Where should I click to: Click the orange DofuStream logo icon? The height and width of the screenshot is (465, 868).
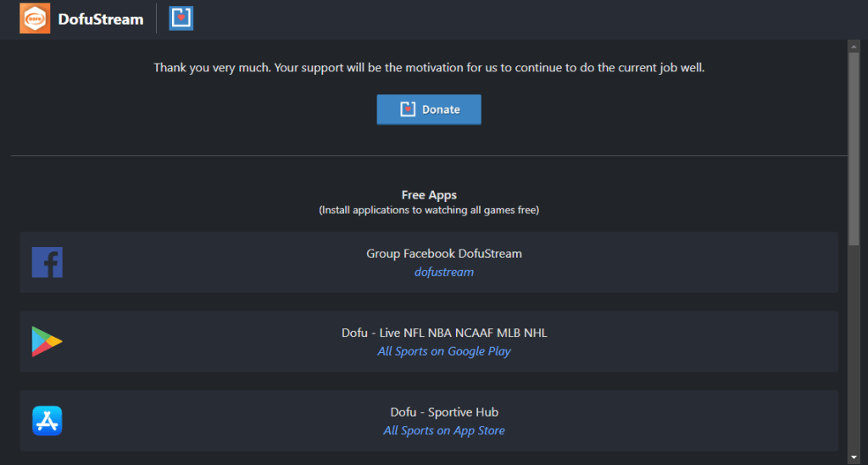click(35, 19)
